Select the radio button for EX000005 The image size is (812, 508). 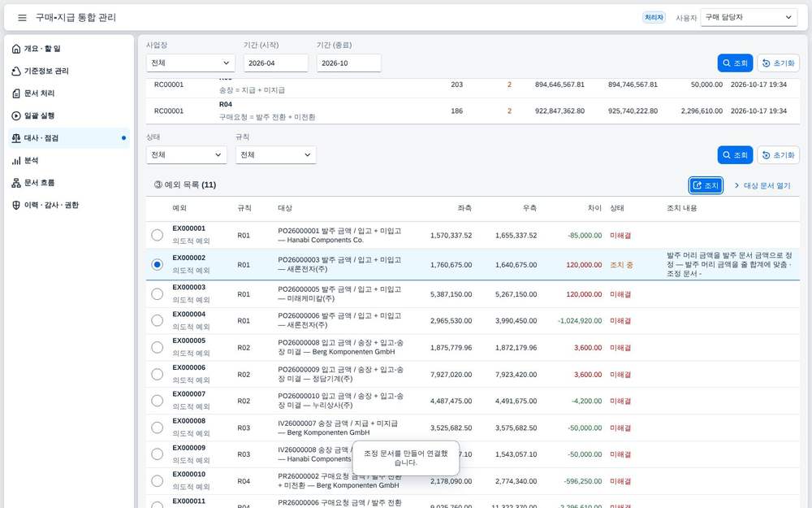pos(157,347)
